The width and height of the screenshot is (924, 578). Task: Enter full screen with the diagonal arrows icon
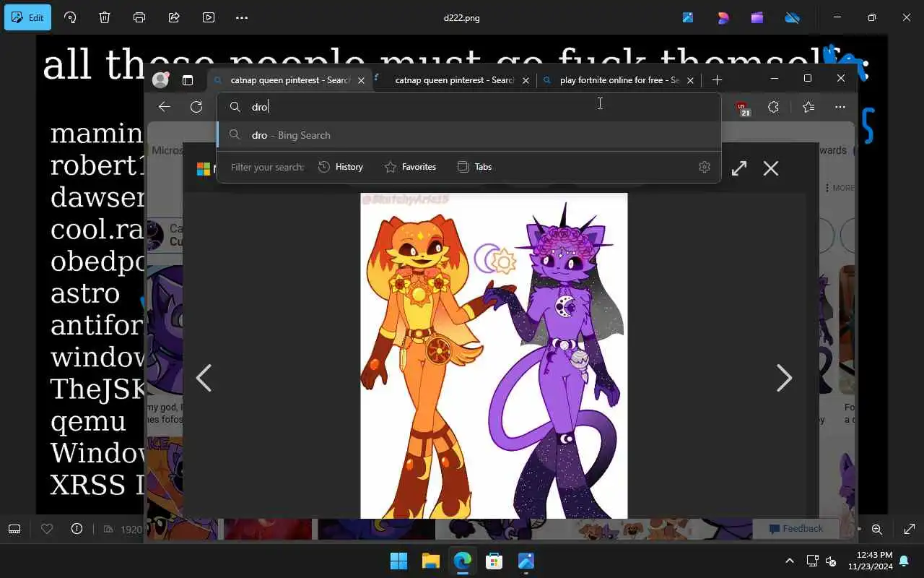(910, 529)
